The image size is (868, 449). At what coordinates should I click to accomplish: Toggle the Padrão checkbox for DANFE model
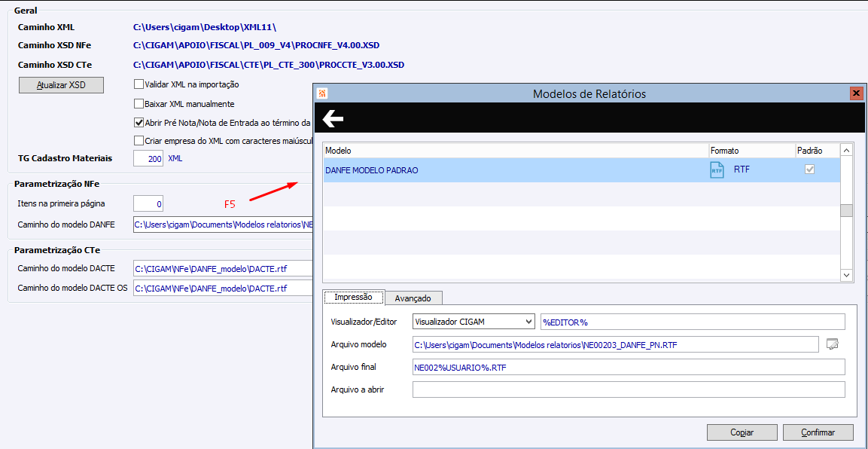coord(809,170)
